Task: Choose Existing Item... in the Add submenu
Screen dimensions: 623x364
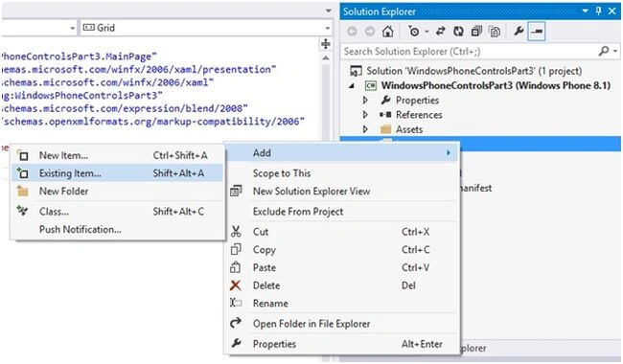Action: tap(118, 173)
